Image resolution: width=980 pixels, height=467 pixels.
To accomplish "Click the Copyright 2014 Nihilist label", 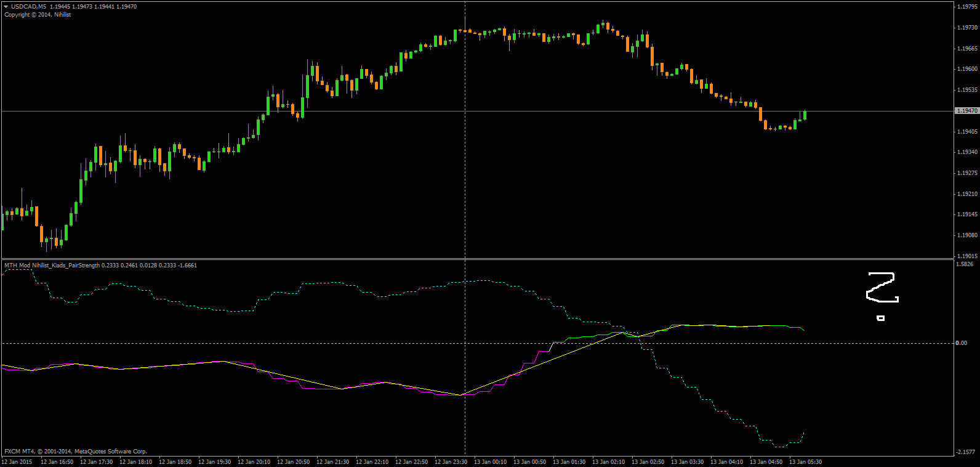I will [38, 15].
